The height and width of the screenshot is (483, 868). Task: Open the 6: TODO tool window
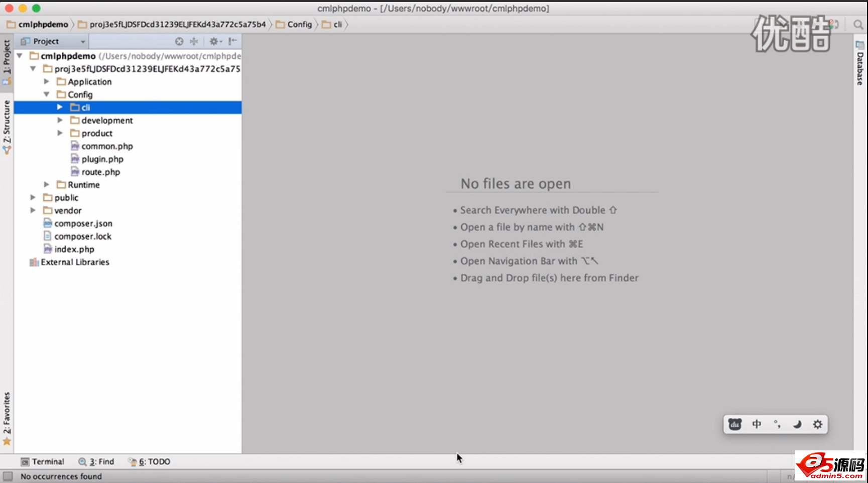[x=150, y=461]
